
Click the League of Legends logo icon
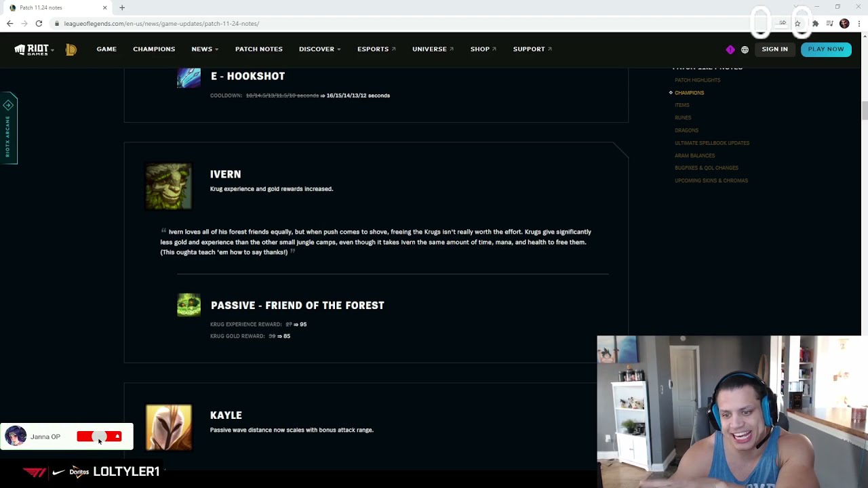tap(71, 49)
